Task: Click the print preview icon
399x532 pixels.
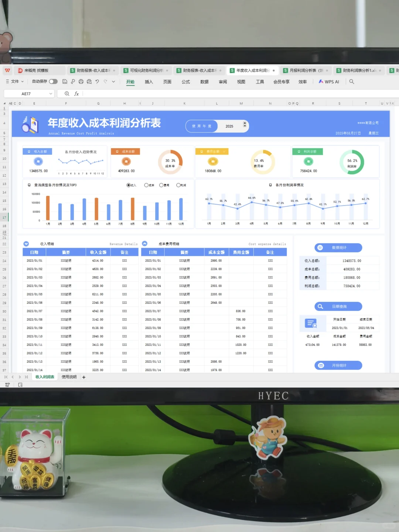Action: pos(89,82)
